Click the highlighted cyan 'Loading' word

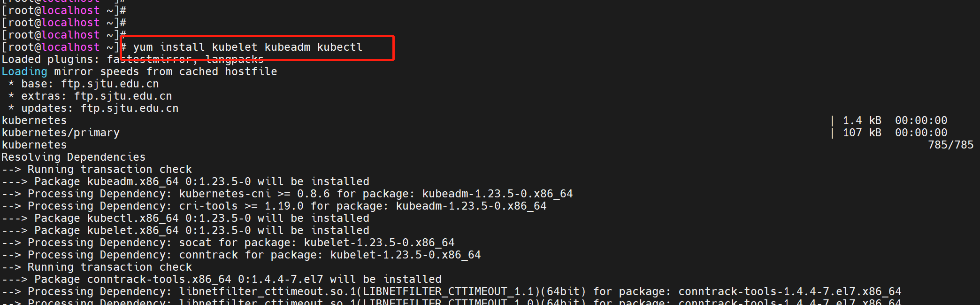click(24, 72)
